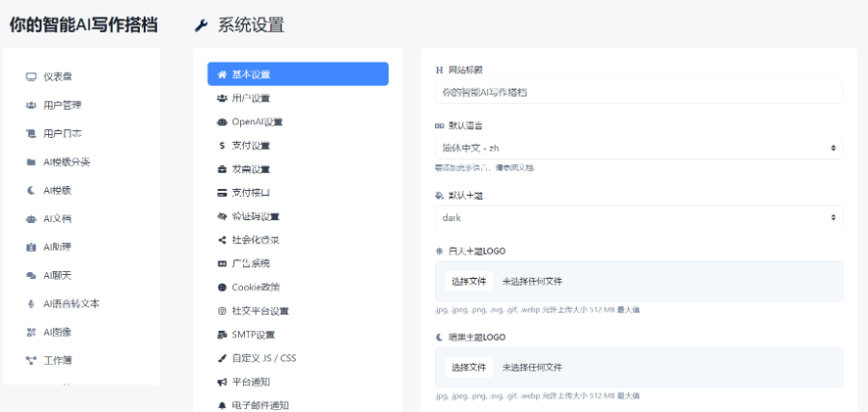The height and width of the screenshot is (412, 868).
Task: Click the brush icon beside 自定义 JS / CSS
Action: tap(222, 358)
